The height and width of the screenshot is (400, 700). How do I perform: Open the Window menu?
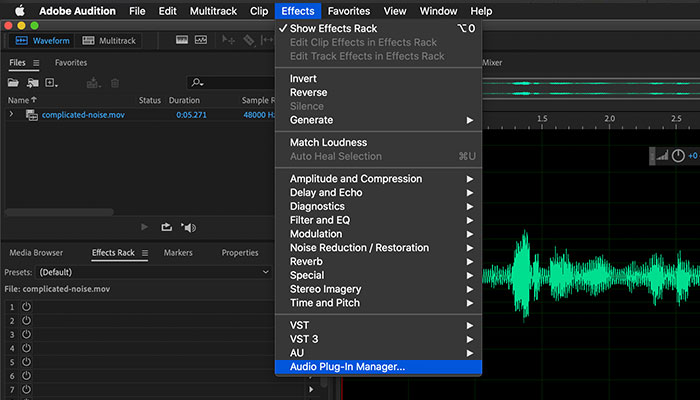pos(438,11)
